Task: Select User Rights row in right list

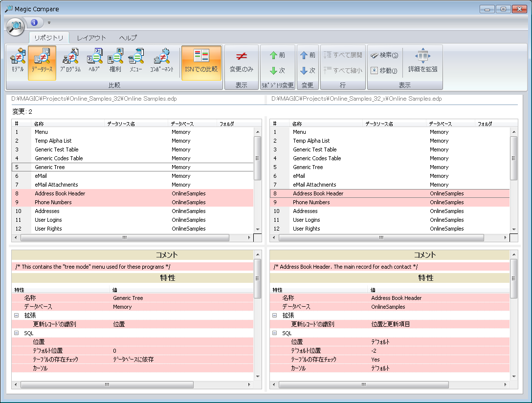Action: [x=390, y=229]
